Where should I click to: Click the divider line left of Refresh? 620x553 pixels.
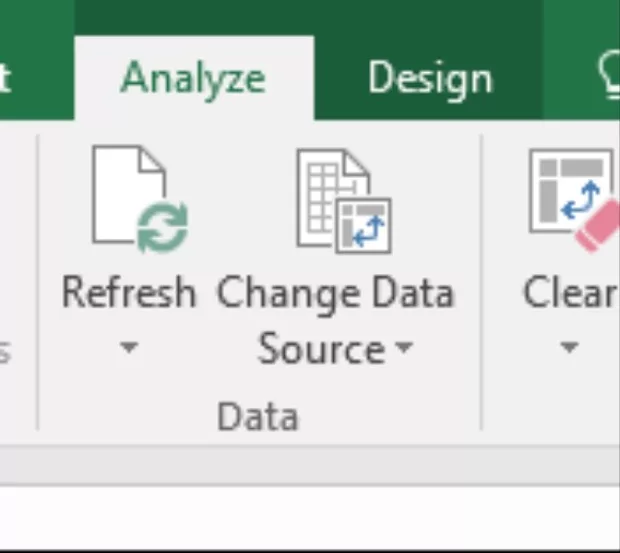38,280
